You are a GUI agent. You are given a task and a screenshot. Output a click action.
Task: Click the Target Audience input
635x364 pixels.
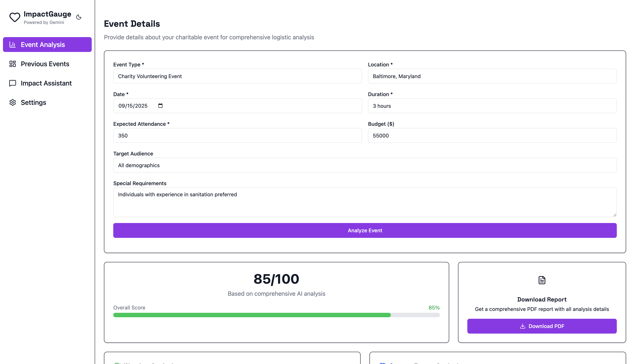[364, 165]
